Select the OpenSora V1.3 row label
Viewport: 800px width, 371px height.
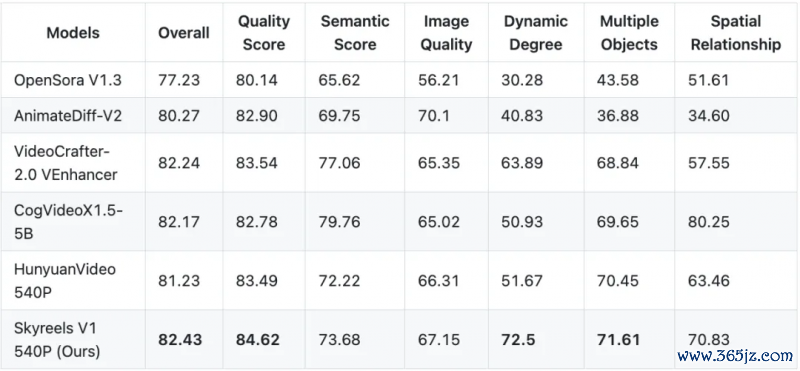coord(68,80)
